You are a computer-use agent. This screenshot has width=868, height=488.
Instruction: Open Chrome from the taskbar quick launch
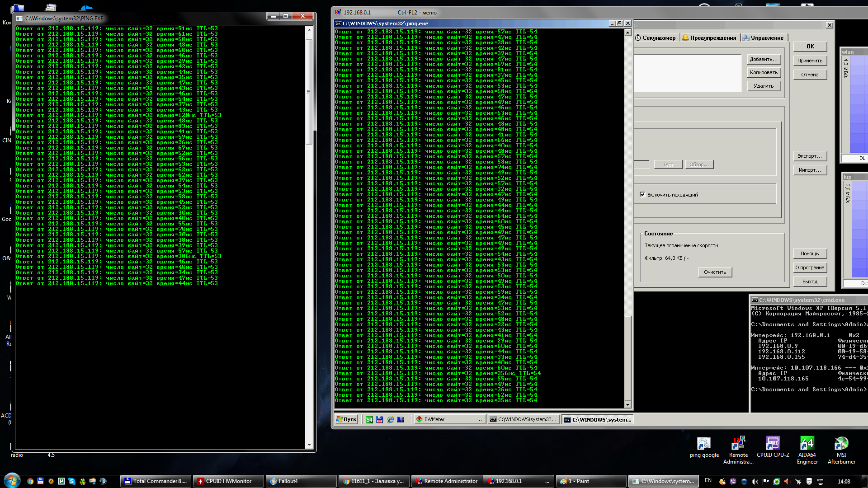[x=30, y=481]
